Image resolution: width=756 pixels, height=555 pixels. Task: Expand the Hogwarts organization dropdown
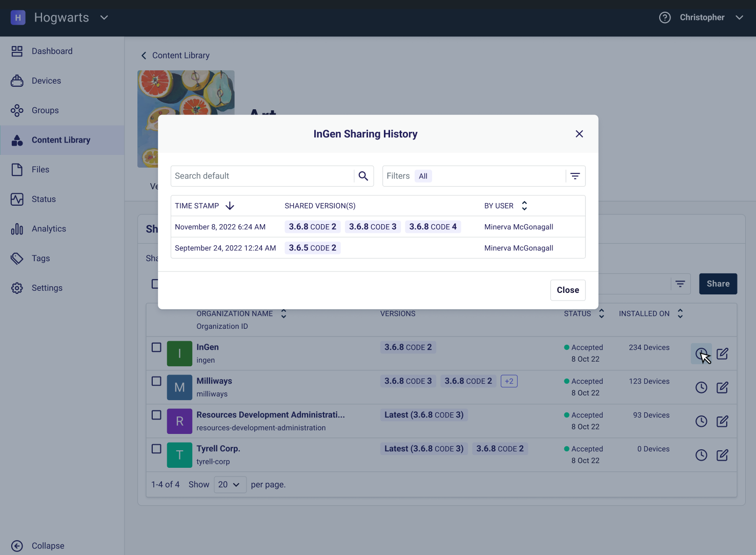tap(104, 17)
